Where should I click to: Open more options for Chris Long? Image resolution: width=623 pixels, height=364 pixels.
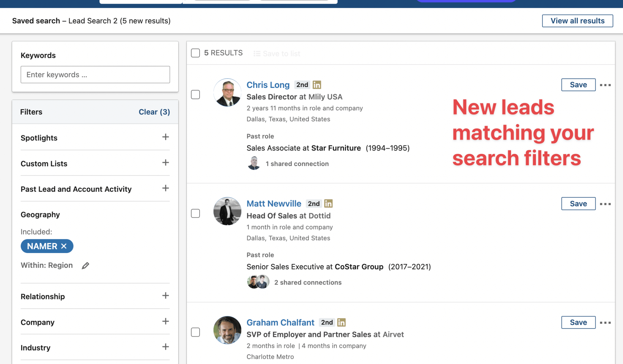point(605,85)
